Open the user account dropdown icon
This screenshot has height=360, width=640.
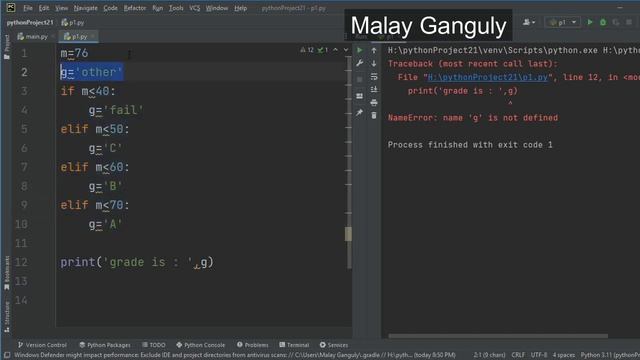(x=529, y=22)
